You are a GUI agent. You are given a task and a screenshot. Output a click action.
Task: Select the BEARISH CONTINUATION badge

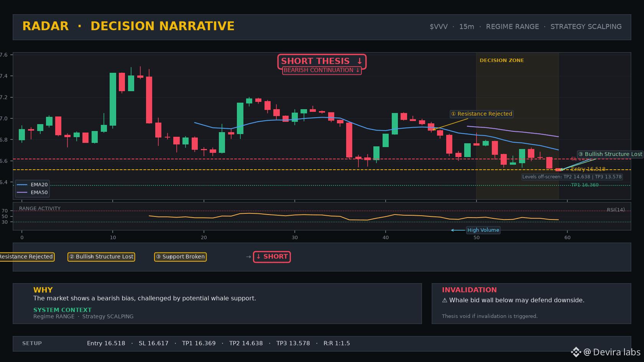click(x=322, y=70)
